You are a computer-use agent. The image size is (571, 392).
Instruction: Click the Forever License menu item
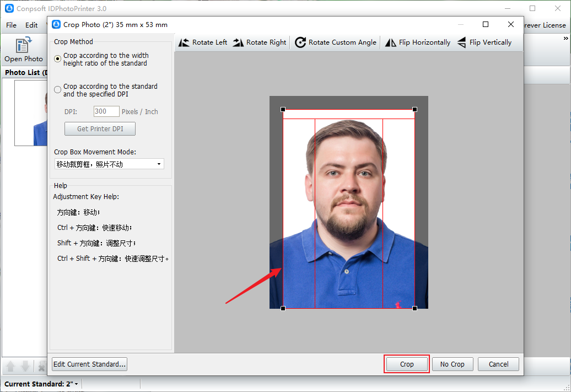pyautogui.click(x=545, y=25)
